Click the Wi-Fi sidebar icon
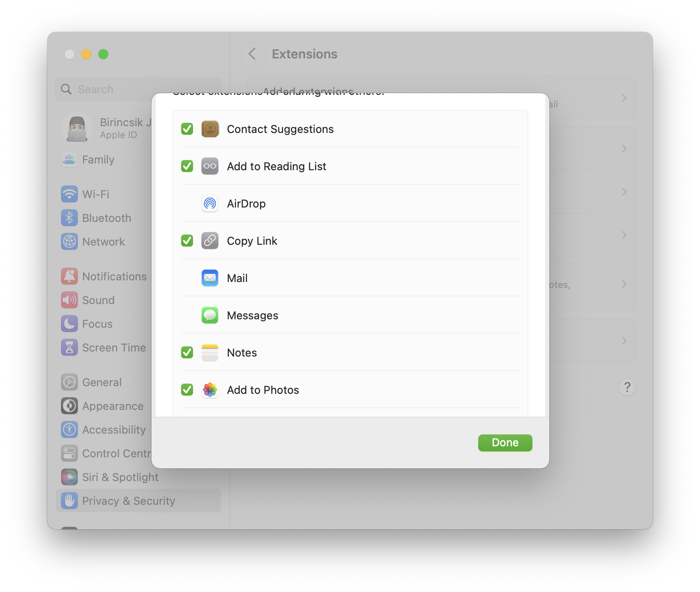Screen dimensions: 700x592 point(69,194)
